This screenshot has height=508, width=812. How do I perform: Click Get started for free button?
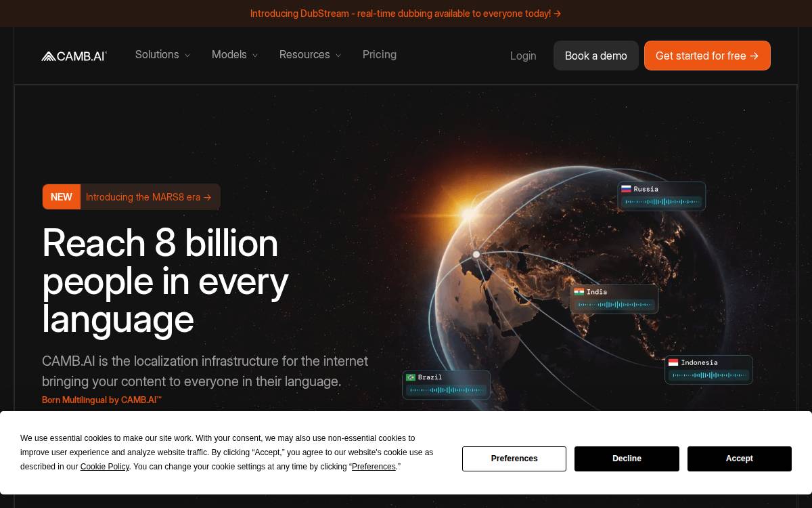[707, 56]
